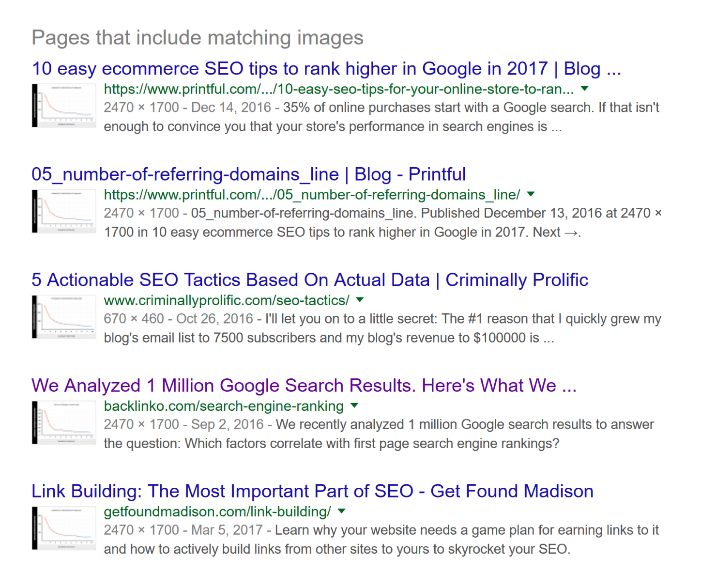
Task: Click the getfoundmadison.com/link-building/ green URL
Action: click(x=217, y=511)
